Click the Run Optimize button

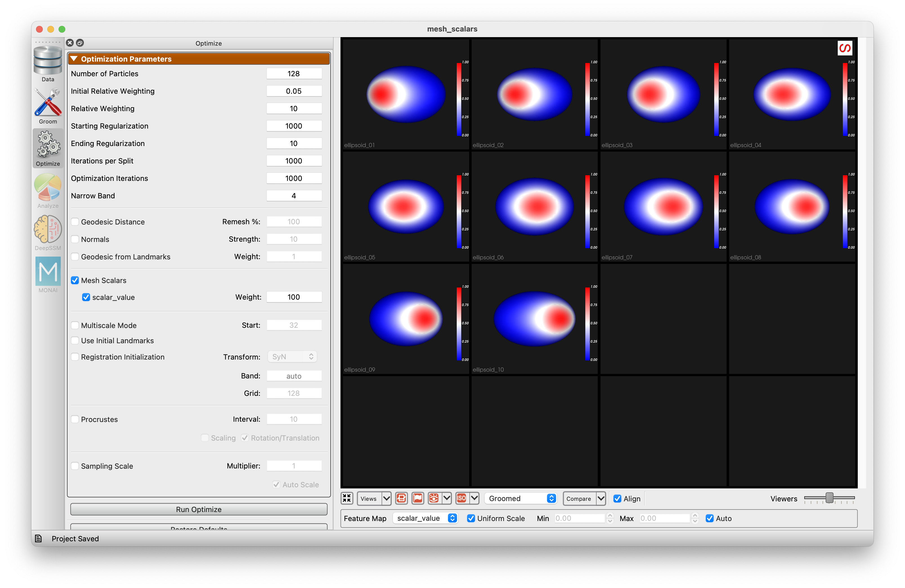(x=198, y=509)
